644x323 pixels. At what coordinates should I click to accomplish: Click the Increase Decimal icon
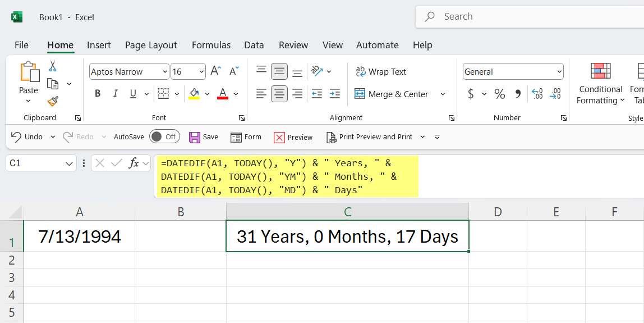(537, 94)
